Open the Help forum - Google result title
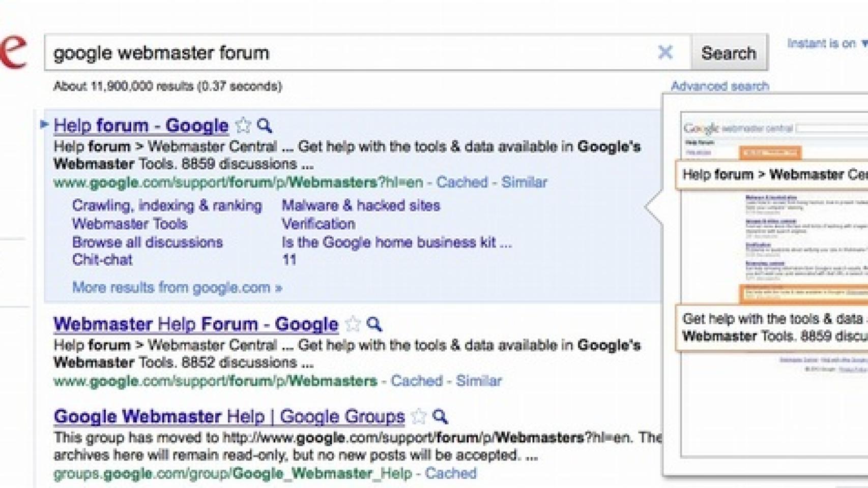This screenshot has height=488, width=868. (x=141, y=125)
